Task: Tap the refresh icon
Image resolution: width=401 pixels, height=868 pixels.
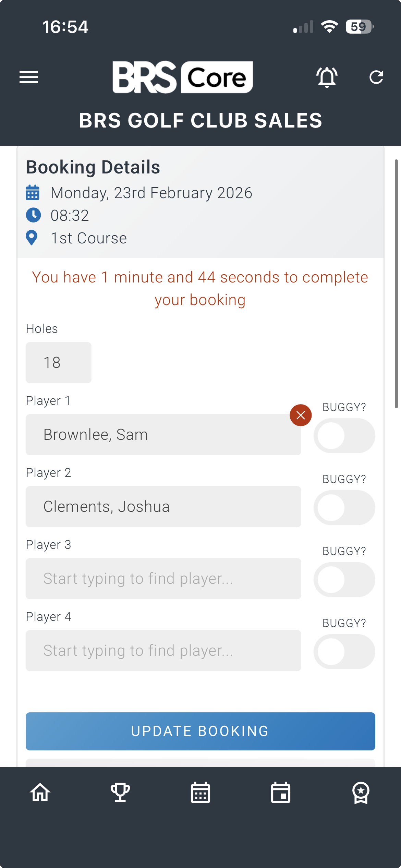Action: [376, 77]
